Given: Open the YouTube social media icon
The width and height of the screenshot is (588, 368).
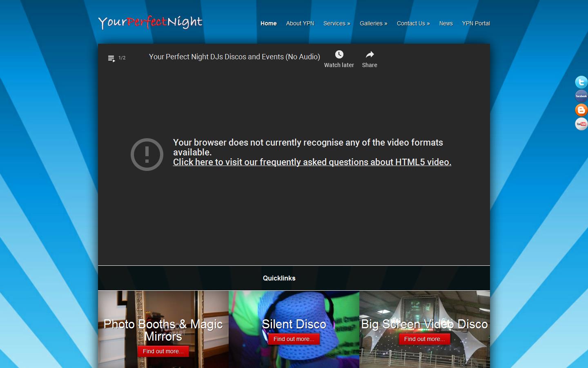Looking at the screenshot, I should coord(581,124).
